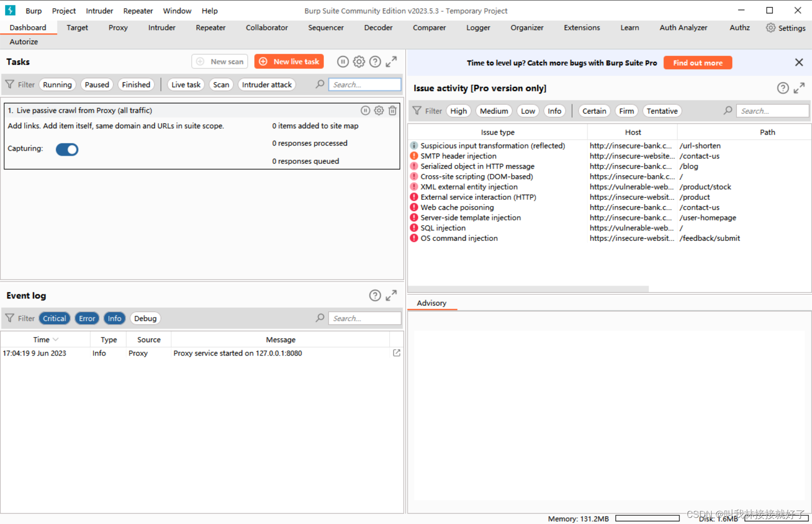Image resolution: width=812 pixels, height=524 pixels.
Task: Click the severity icon of OS command injection
Action: tap(414, 238)
